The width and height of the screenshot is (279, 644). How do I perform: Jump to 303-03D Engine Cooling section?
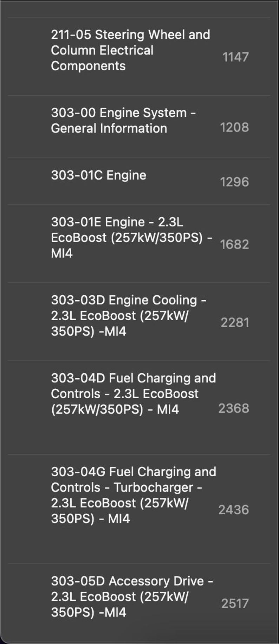tap(129, 315)
